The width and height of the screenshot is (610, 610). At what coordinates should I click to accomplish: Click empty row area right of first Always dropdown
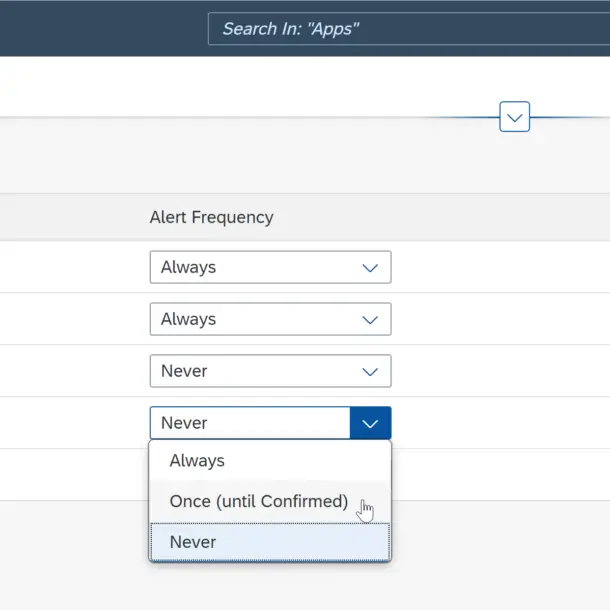click(x=500, y=267)
